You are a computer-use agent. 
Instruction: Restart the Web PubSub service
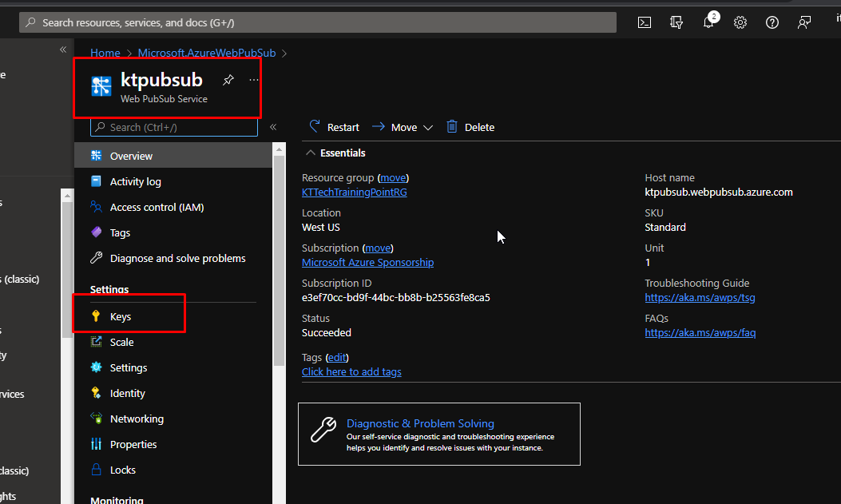[x=334, y=127]
